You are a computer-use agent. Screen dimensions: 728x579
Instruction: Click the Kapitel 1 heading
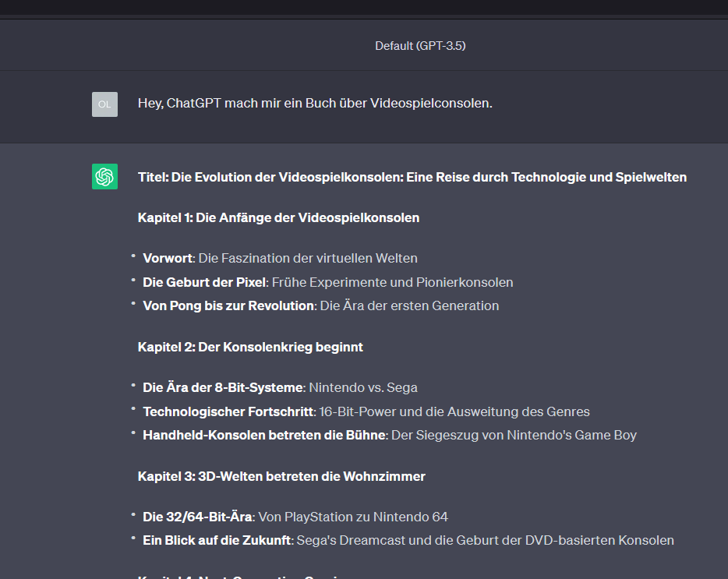(278, 217)
